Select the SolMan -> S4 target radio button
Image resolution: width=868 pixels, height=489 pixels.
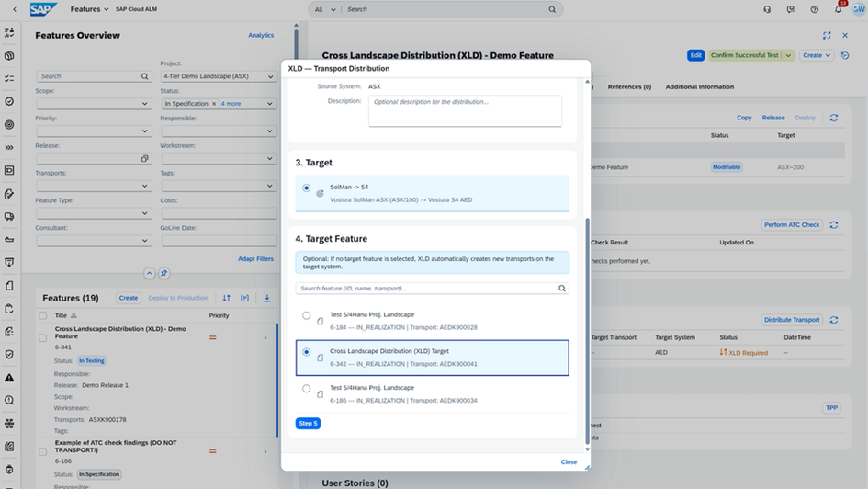coord(306,188)
